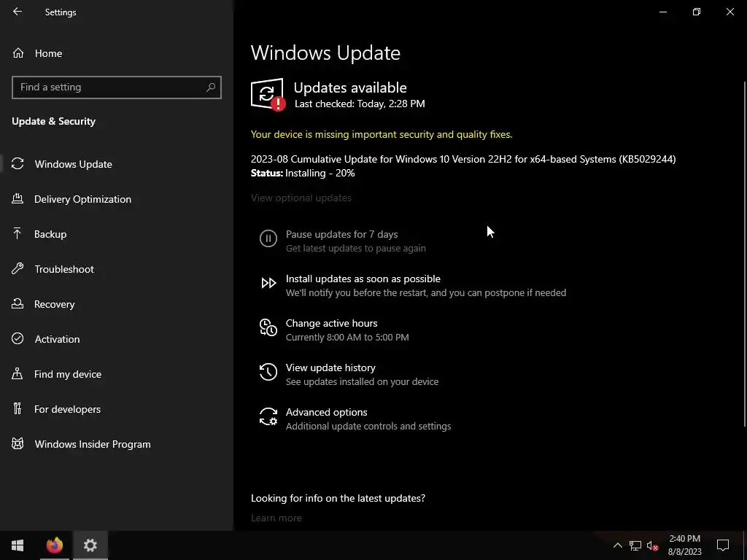
Task: Click Looking for info on latest updates text
Action: tap(338, 498)
